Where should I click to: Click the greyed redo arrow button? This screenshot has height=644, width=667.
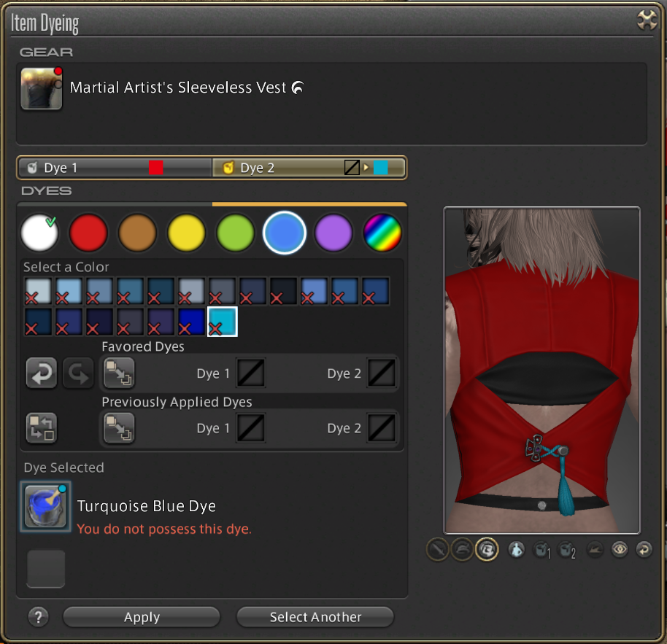click(78, 373)
